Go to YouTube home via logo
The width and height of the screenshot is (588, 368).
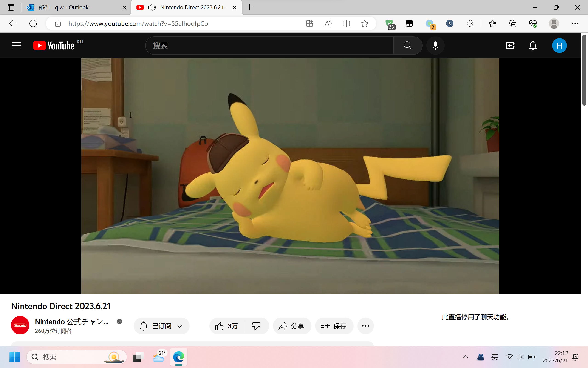click(x=54, y=46)
